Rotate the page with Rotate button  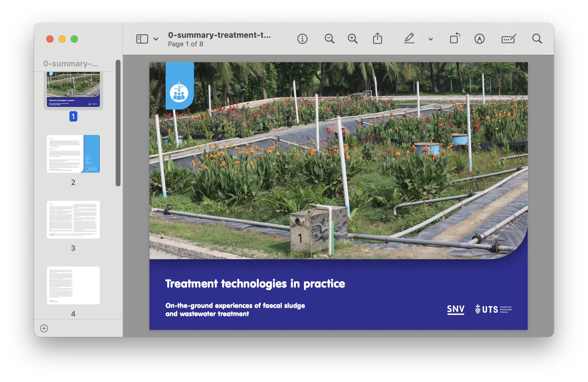click(455, 39)
